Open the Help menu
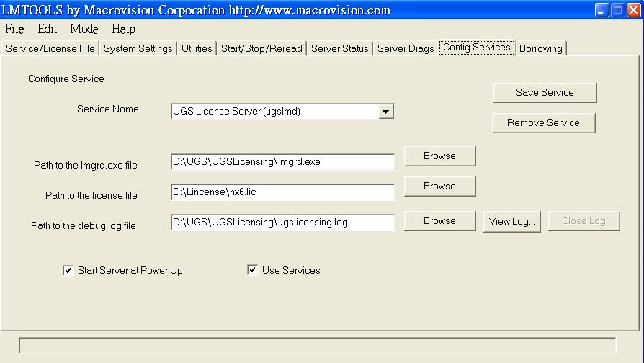The image size is (644, 363). (x=123, y=29)
